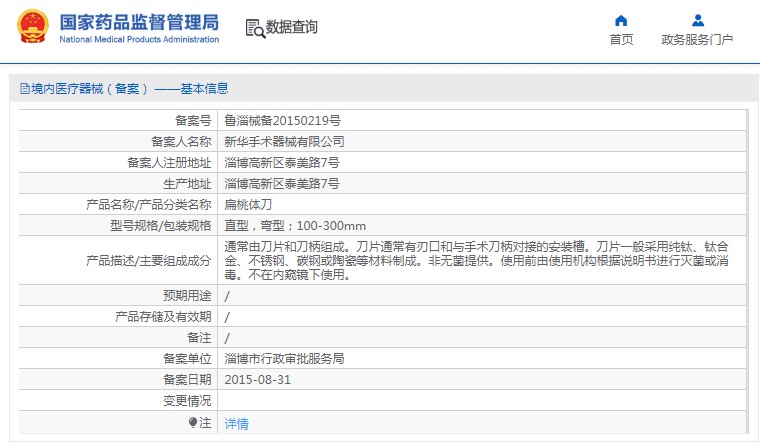This screenshot has height=448, width=760.
Task: Click National Medical Products Administration text
Action: [139, 39]
